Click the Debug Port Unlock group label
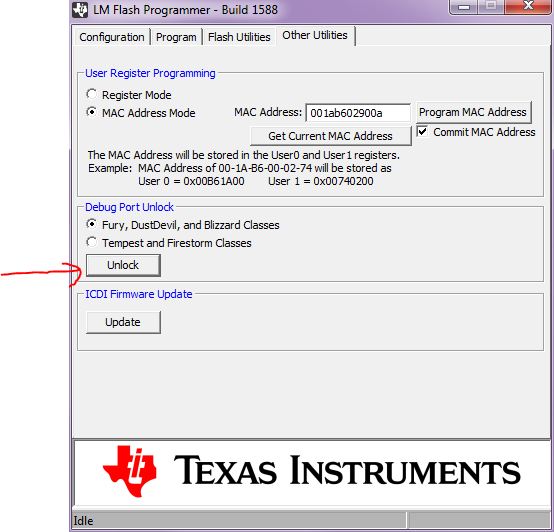 [x=129, y=207]
